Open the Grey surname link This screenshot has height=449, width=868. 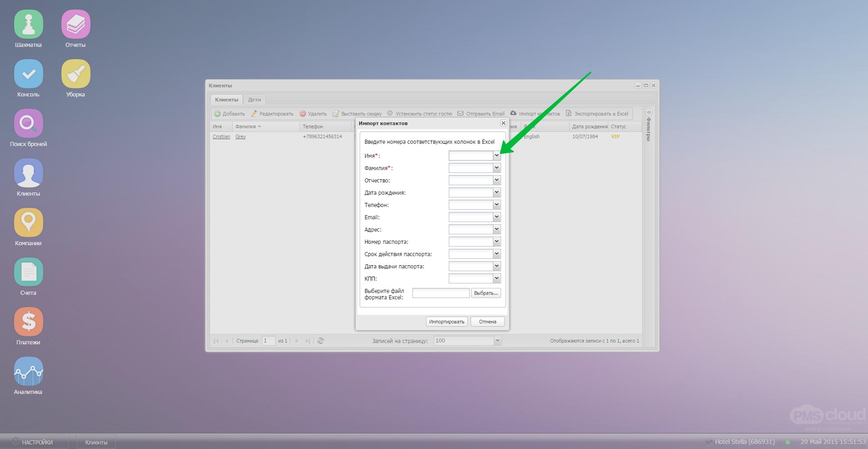pyautogui.click(x=241, y=136)
